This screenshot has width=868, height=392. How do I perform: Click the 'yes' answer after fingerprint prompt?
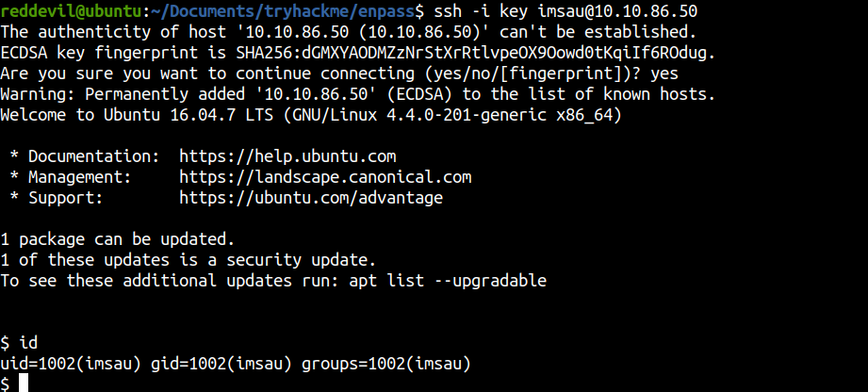pyautogui.click(x=664, y=73)
